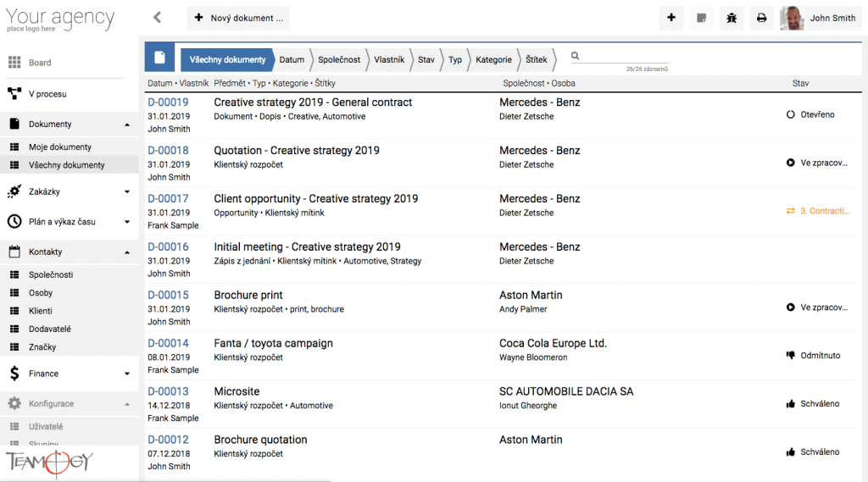Image resolution: width=868 pixels, height=482 pixels.
Task: Open the sticky note icon in top toolbar
Action: coord(701,18)
